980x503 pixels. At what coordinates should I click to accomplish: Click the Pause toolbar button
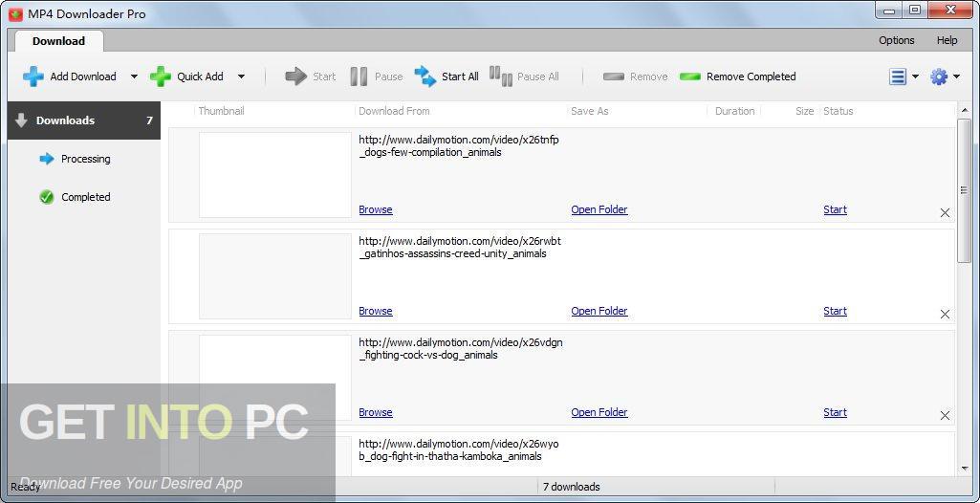click(x=377, y=77)
